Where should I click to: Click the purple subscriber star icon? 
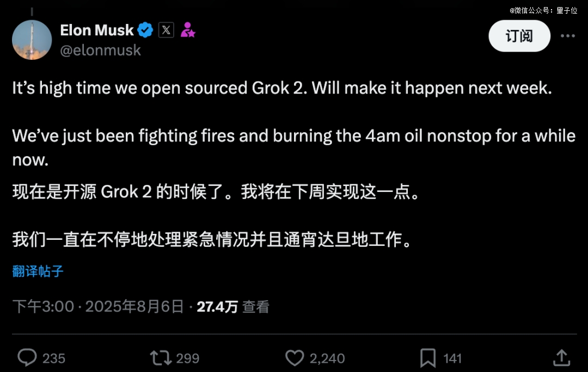click(188, 30)
